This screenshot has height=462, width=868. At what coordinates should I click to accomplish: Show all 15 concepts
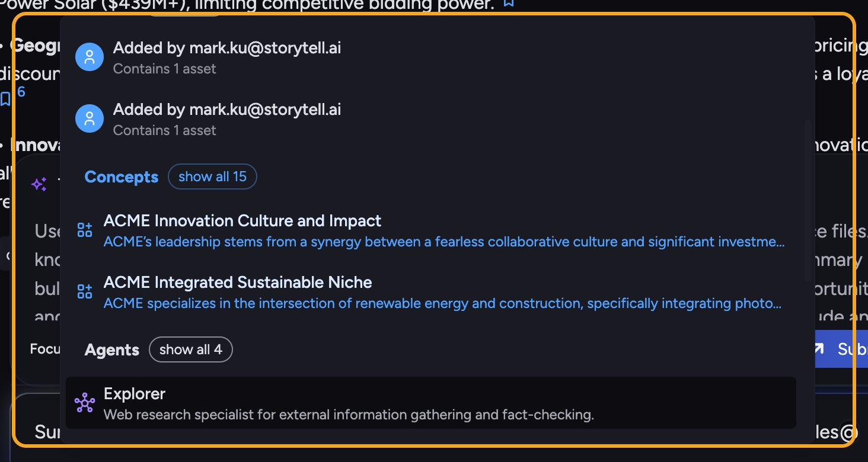(212, 177)
